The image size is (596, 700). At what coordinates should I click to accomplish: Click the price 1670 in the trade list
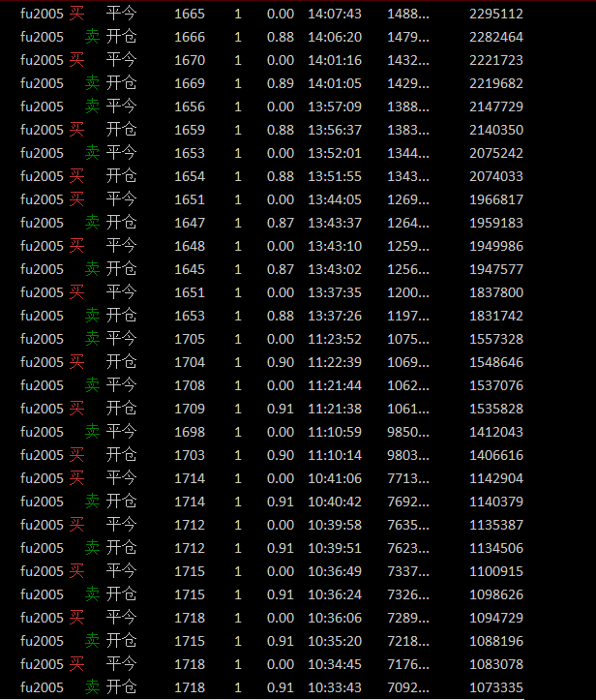[190, 60]
